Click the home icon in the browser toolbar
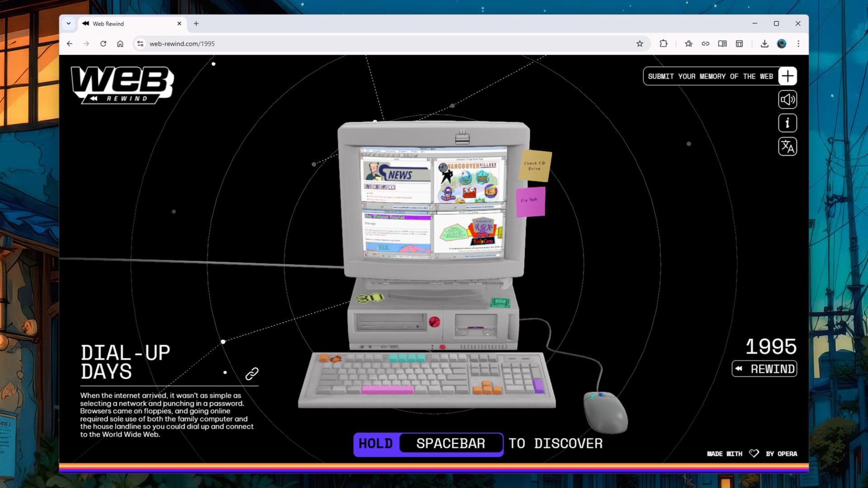 [120, 43]
